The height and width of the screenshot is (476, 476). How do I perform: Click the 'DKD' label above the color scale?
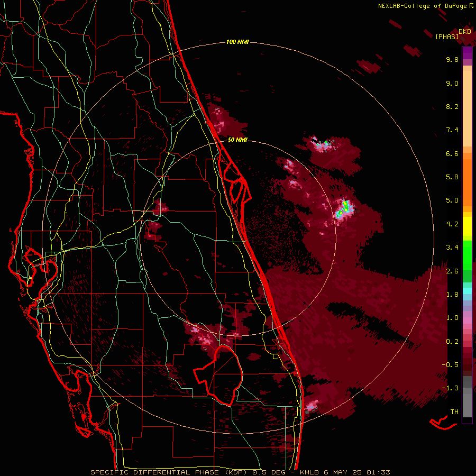point(465,32)
